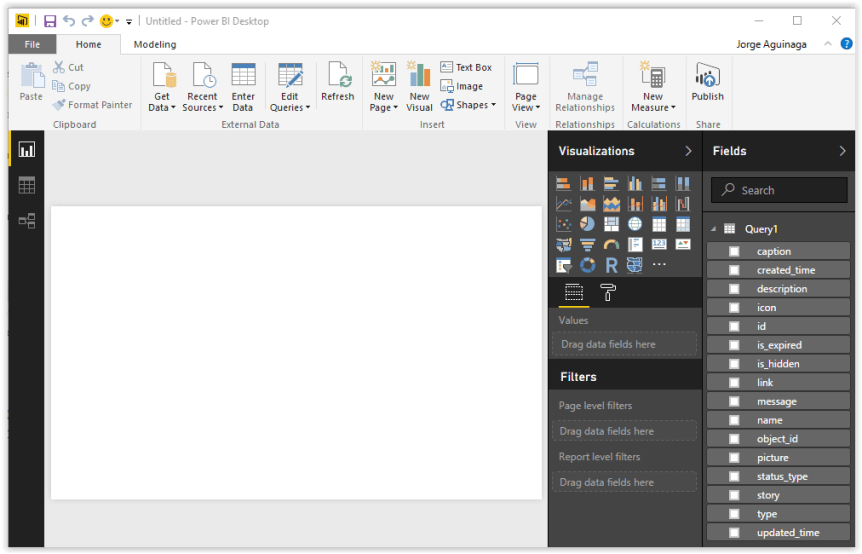Screen dimensions: 862x554
Task: Add a scatter chart visualization
Action: pyautogui.click(x=564, y=224)
